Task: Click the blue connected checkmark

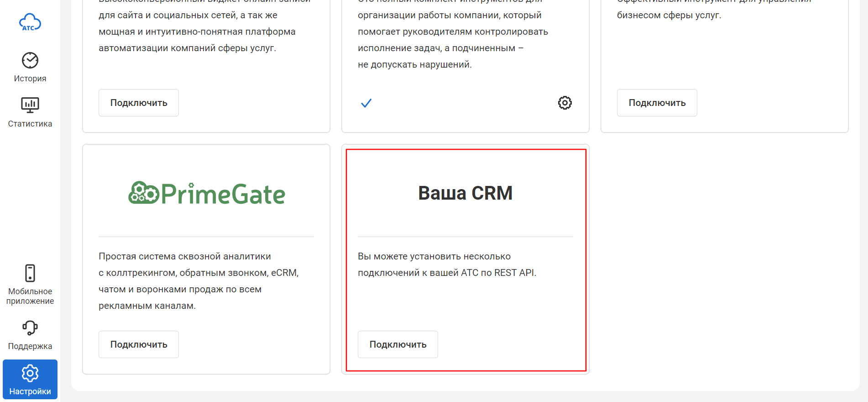Action: click(x=366, y=103)
